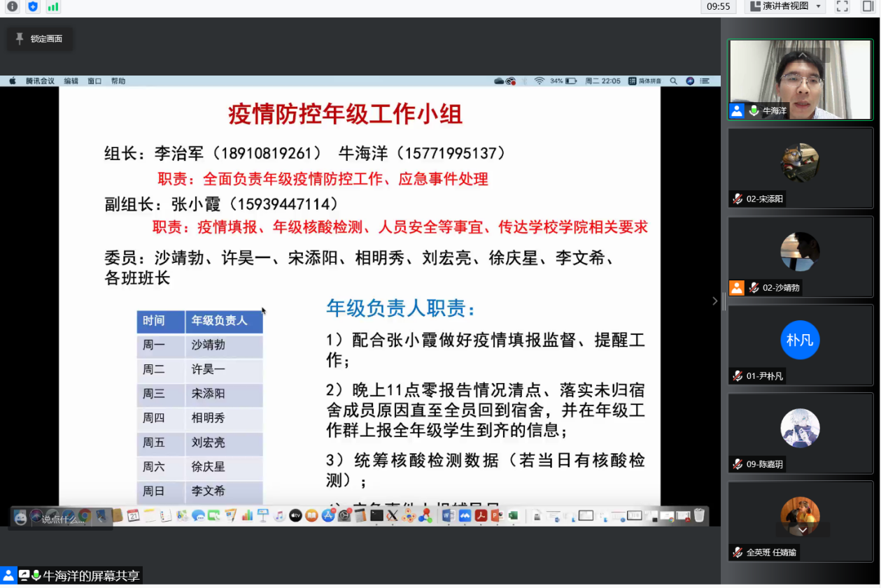Click the 09:55 meeting timer
The height and width of the screenshot is (588, 881).
(718, 6)
